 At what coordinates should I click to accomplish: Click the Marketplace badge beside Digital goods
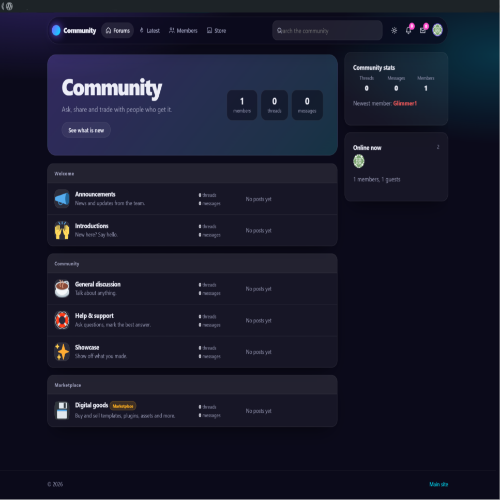click(x=123, y=406)
